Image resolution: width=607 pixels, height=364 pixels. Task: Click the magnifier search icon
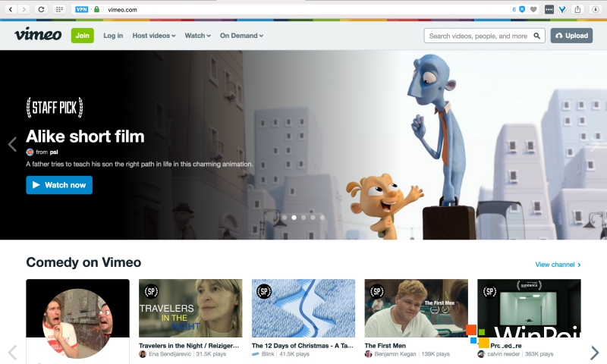click(536, 36)
